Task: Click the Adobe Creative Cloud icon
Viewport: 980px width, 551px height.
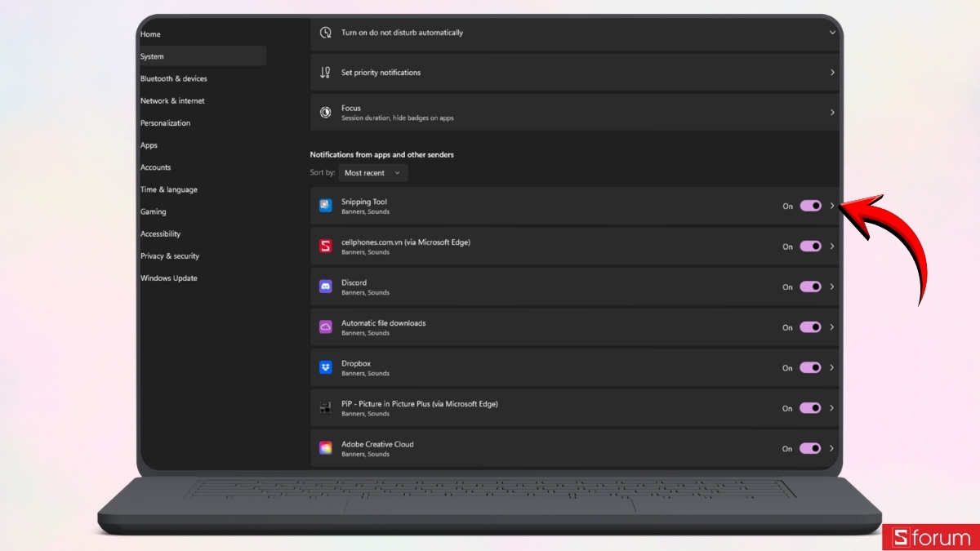Action: tap(325, 448)
